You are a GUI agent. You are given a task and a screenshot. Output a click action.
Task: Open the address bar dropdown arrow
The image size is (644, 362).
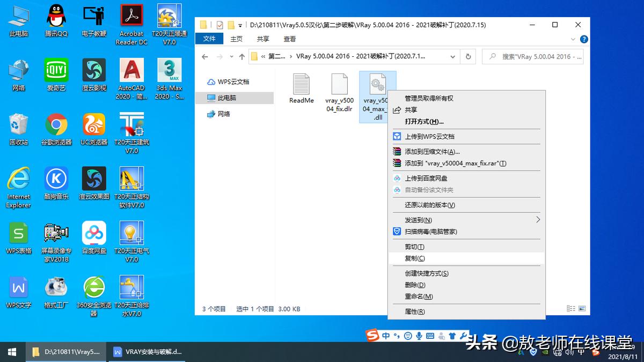[x=452, y=56]
